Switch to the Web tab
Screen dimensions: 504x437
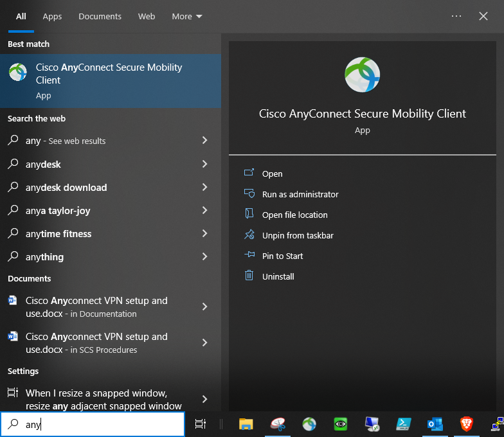click(147, 17)
